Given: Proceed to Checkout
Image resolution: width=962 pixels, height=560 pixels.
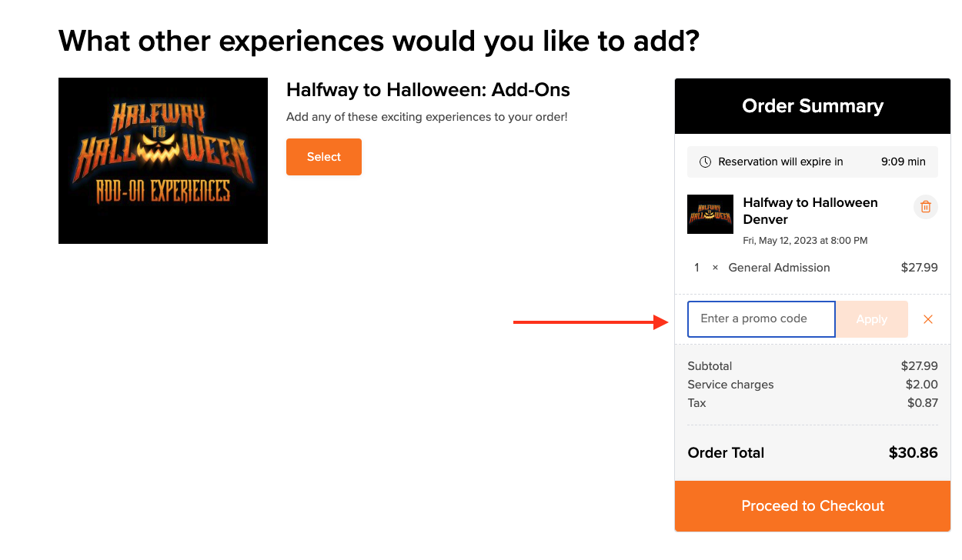Looking at the screenshot, I should [813, 506].
